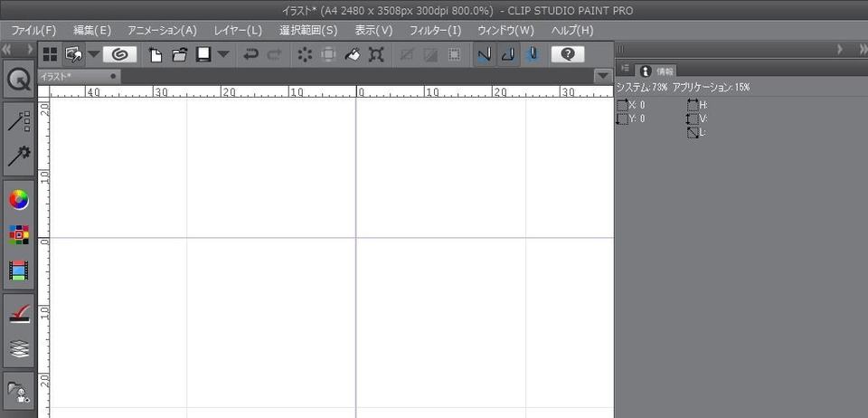The height and width of the screenshot is (418, 868).
Task: Expand dropdown beside touch operation icon
Action: point(93,54)
